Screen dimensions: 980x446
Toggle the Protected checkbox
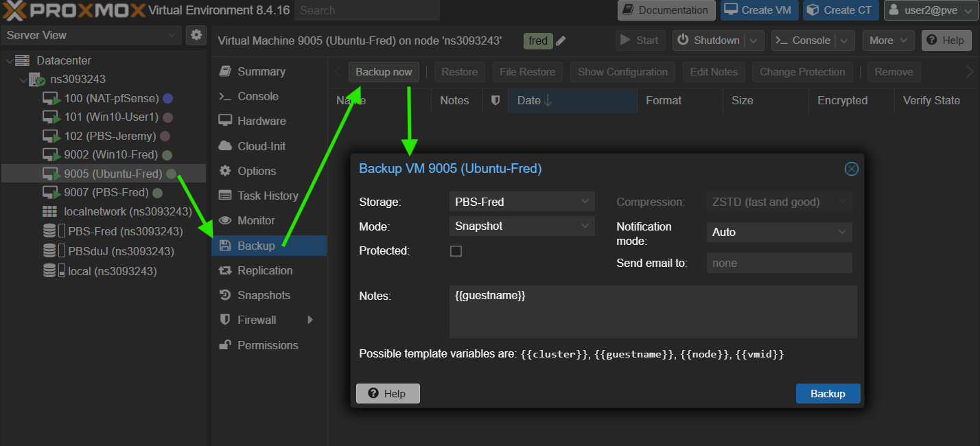point(456,251)
